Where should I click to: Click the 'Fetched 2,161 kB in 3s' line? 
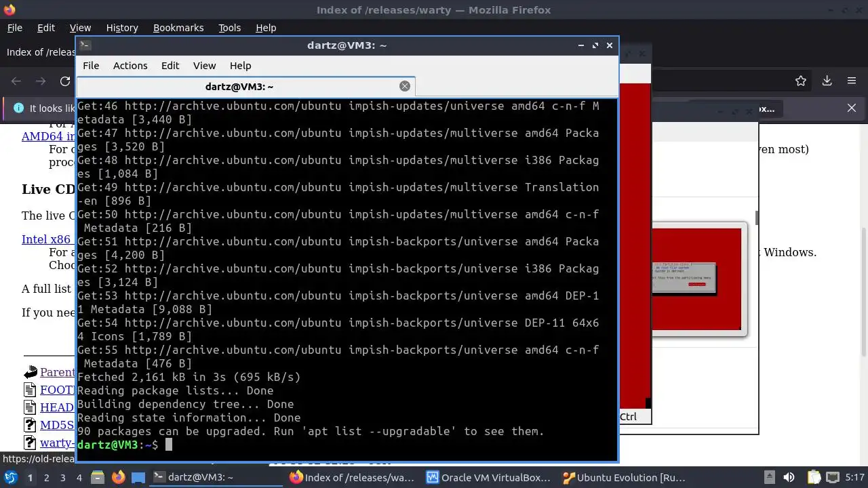pos(189,377)
